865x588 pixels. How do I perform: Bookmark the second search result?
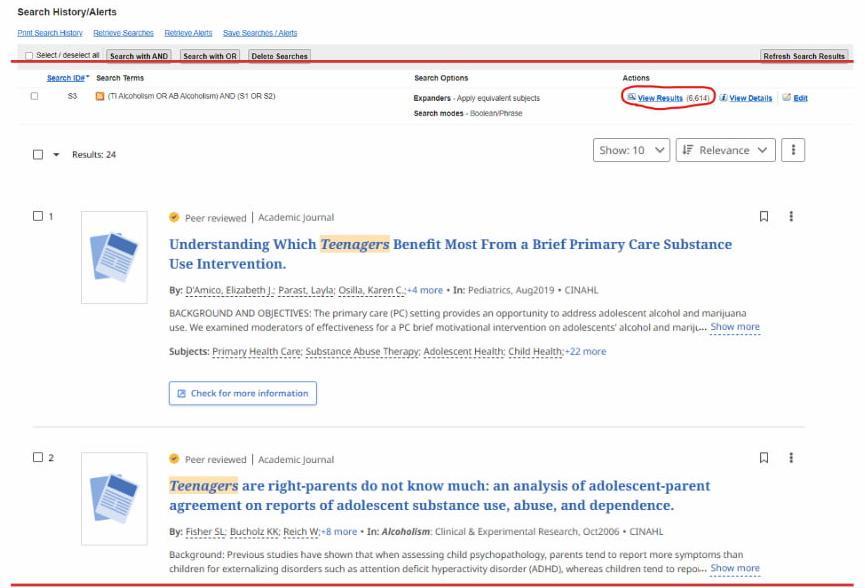764,458
